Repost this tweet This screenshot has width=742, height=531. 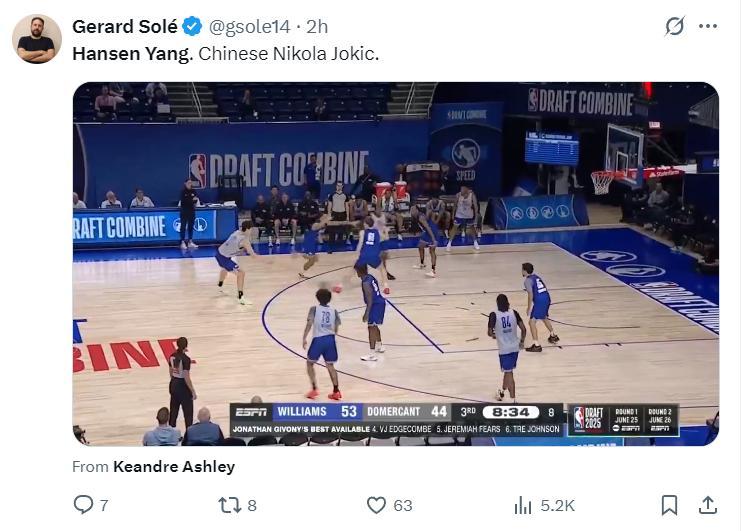coord(229,505)
